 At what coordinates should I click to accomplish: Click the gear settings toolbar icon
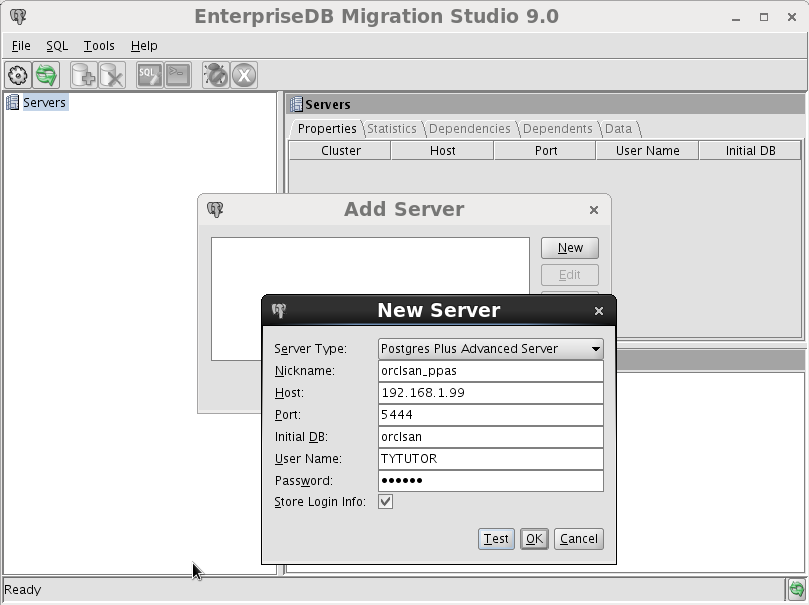pos(18,75)
